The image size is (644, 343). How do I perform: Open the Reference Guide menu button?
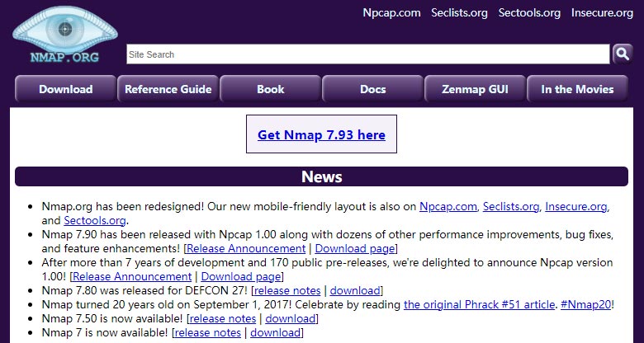(x=168, y=89)
